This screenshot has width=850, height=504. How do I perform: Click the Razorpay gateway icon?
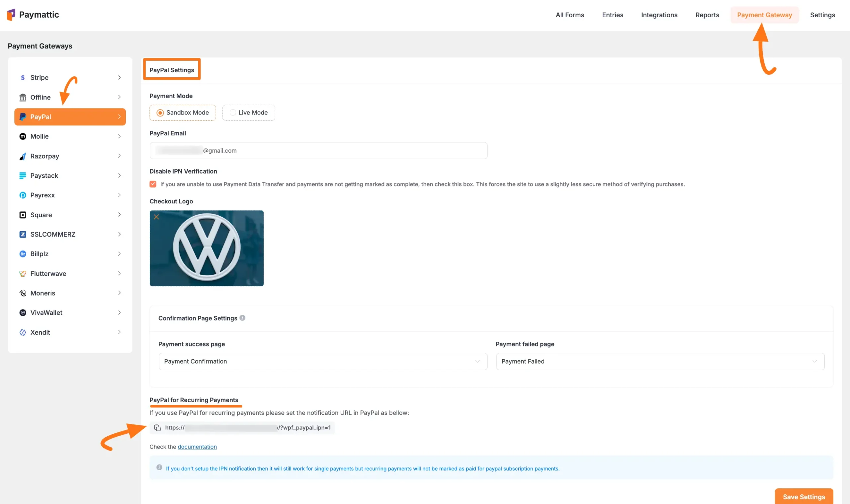pos(23,156)
